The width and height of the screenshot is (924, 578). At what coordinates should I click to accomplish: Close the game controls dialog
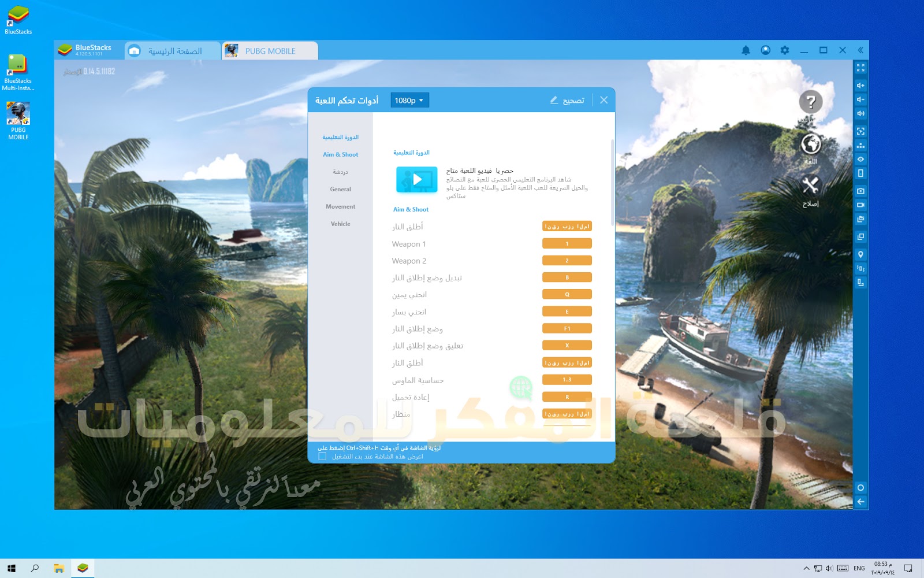603,100
